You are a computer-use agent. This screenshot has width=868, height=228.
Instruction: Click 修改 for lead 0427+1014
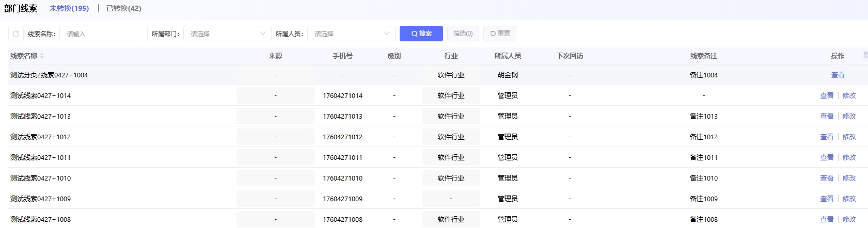click(849, 95)
